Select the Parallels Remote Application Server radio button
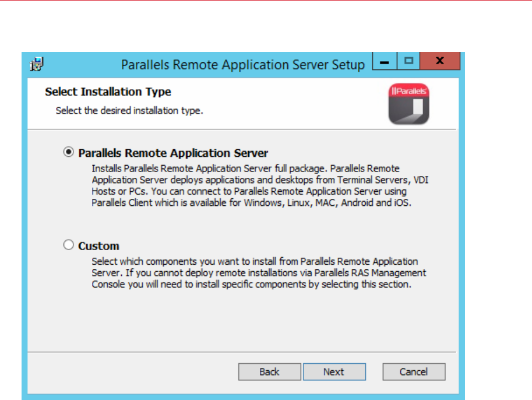This screenshot has width=532, height=400. click(x=69, y=152)
